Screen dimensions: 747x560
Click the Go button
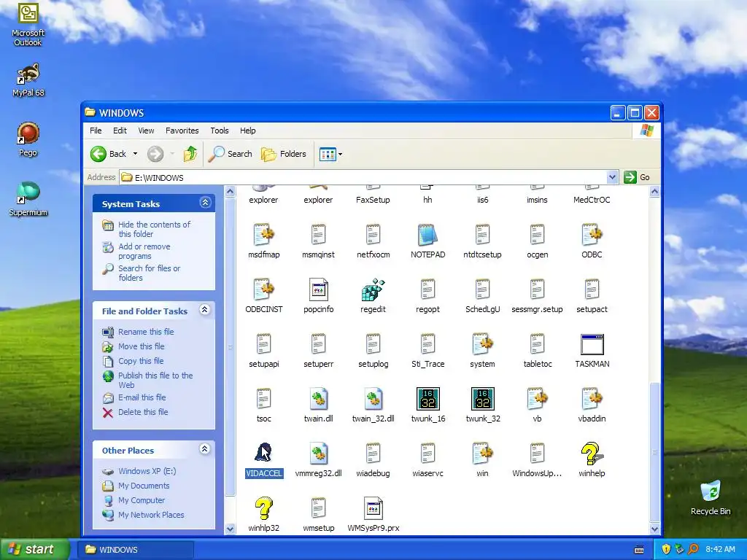(x=637, y=177)
